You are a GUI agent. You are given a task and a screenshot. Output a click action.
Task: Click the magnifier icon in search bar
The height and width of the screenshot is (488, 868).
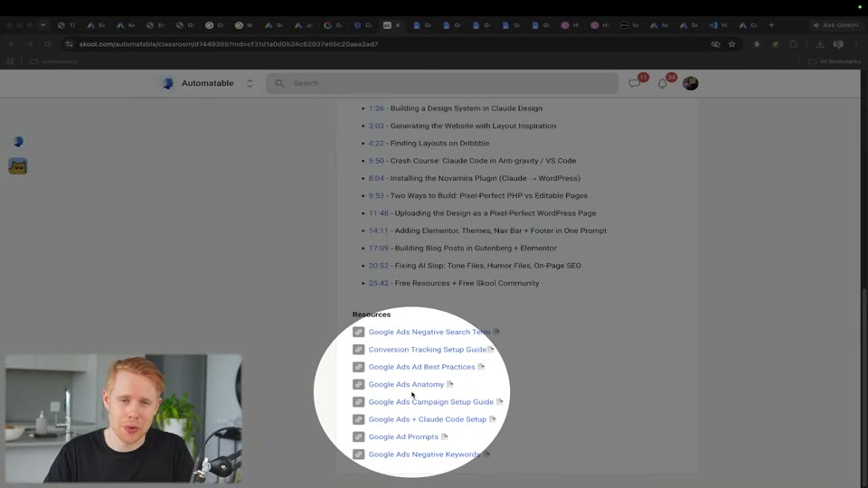click(279, 83)
